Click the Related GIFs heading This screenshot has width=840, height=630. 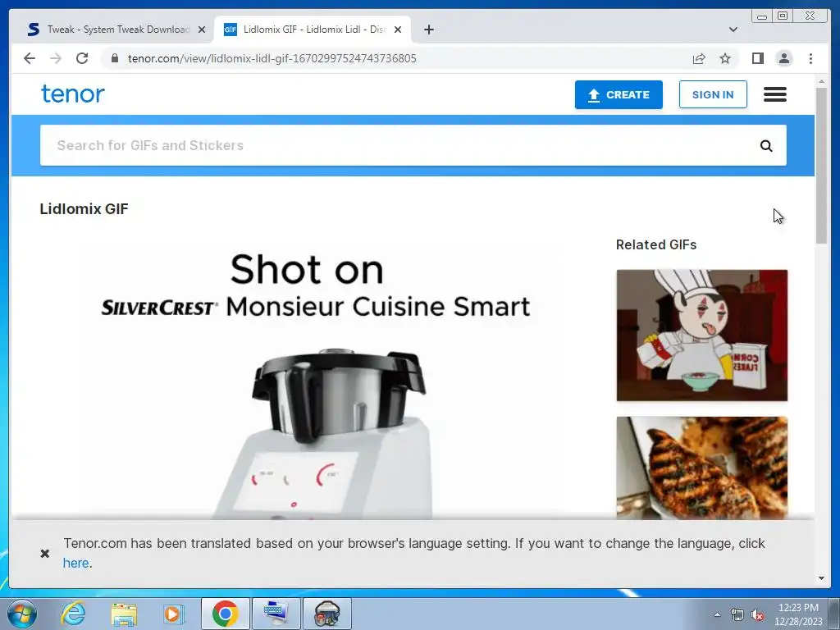(656, 244)
